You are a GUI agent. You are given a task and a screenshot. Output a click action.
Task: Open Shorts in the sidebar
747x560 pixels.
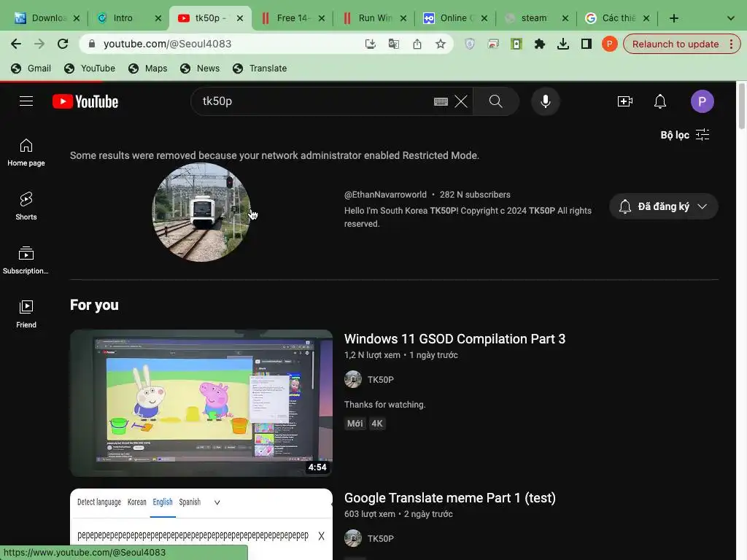(26, 206)
